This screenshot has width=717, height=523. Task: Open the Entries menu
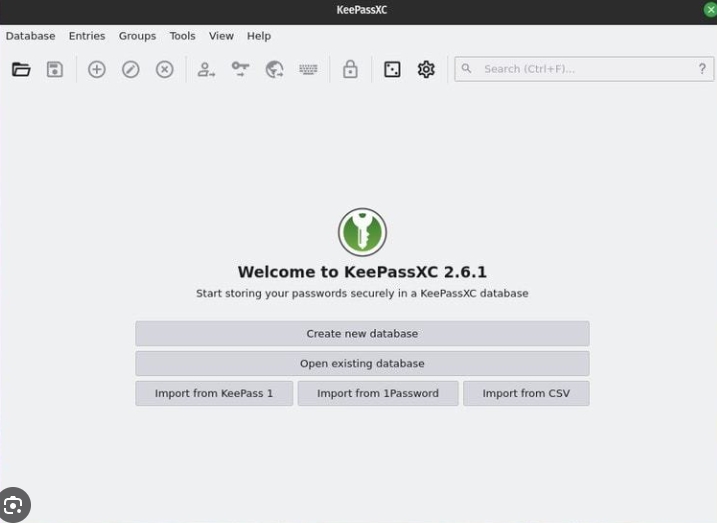pos(87,36)
